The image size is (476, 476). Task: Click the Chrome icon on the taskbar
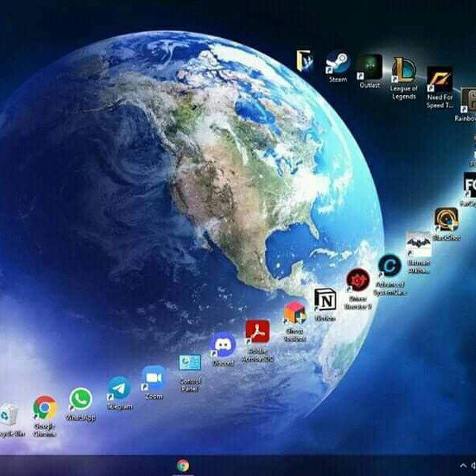pos(183,466)
